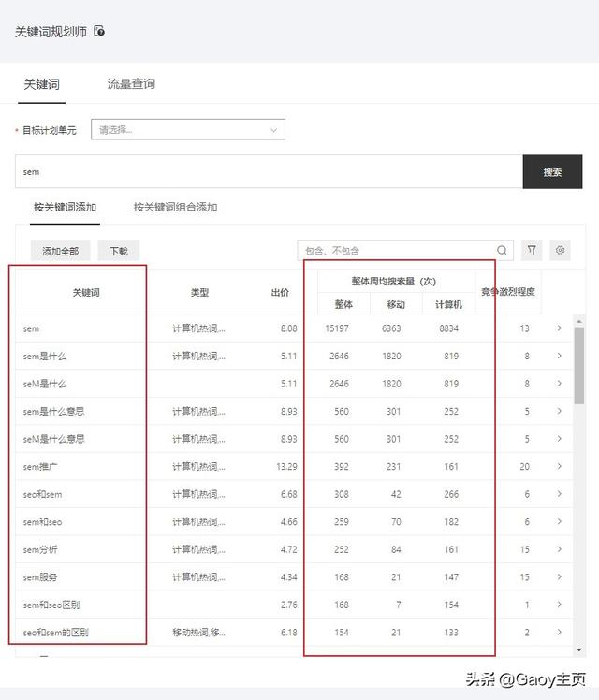Expand the sem是什么 row arrow
The width and height of the screenshot is (599, 700).
[x=560, y=356]
